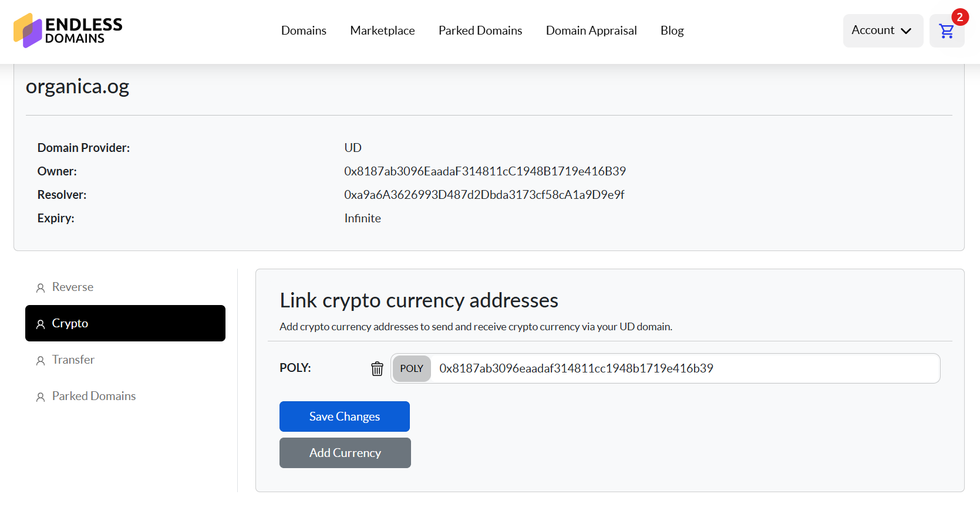Click the Add Currency button
Image resolution: width=980 pixels, height=508 pixels.
click(x=345, y=453)
